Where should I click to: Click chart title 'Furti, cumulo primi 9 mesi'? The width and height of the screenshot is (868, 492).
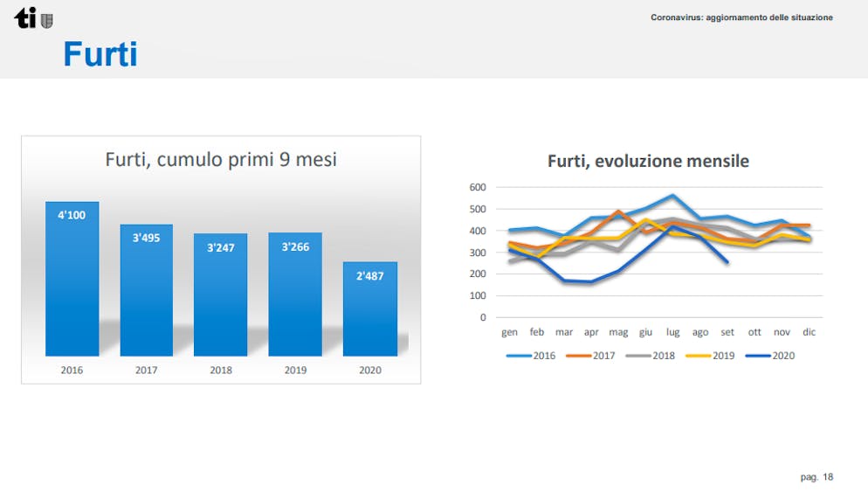[221, 160]
